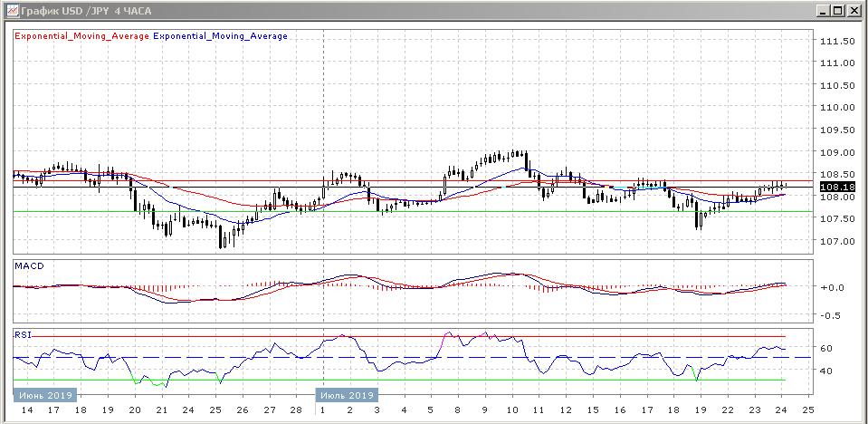
Task: Click the 108.50 price axis label
Action: coord(836,175)
